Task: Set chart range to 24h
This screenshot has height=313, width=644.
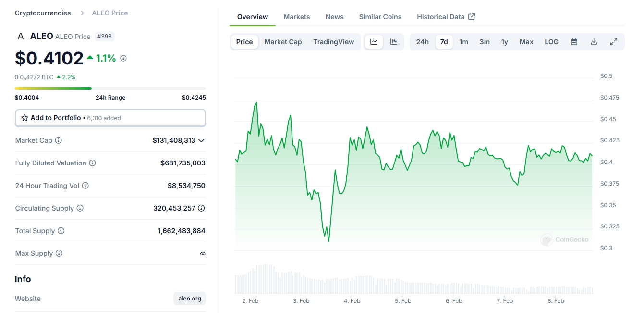Action: click(x=423, y=42)
